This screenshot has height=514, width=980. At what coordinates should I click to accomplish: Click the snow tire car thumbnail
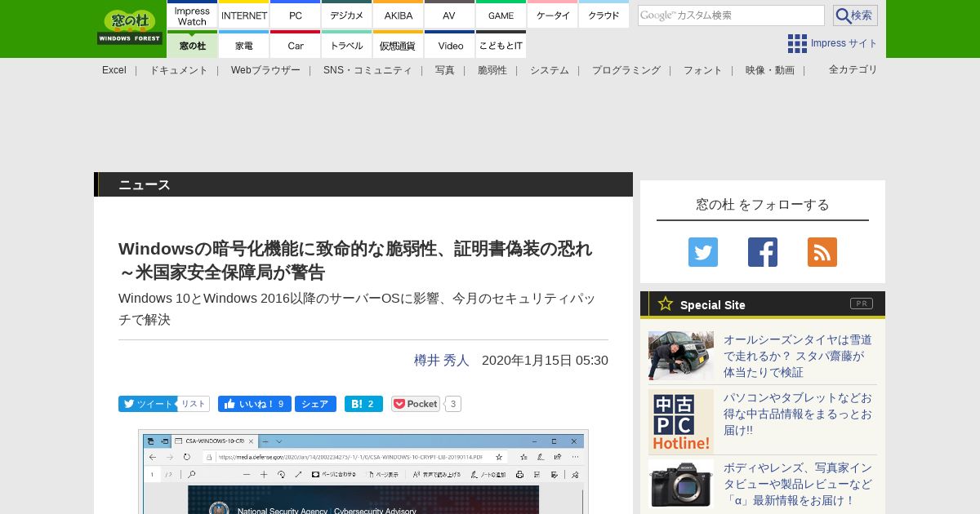(681, 356)
